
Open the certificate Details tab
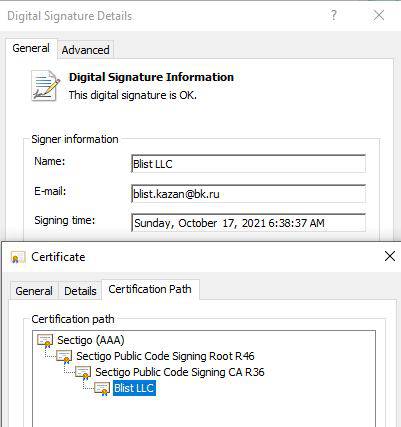coord(80,291)
